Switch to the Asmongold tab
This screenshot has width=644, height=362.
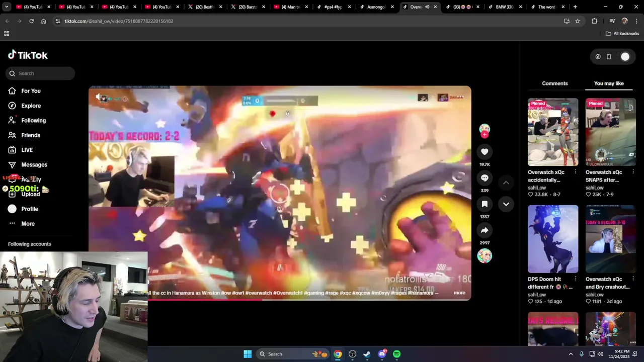[x=376, y=7]
